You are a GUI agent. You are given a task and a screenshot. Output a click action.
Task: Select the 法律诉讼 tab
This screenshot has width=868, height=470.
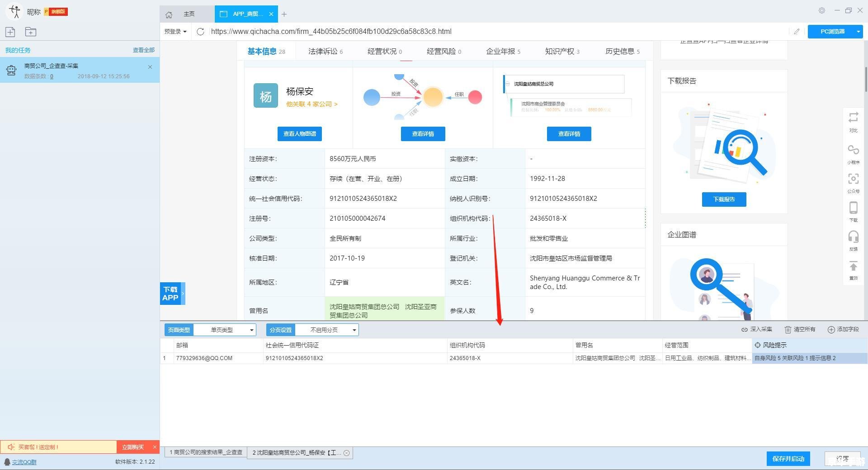[x=325, y=52]
